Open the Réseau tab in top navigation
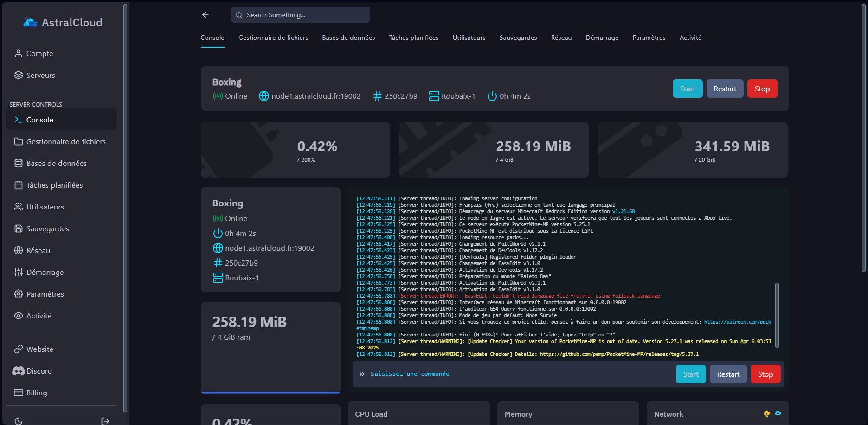 tap(561, 38)
